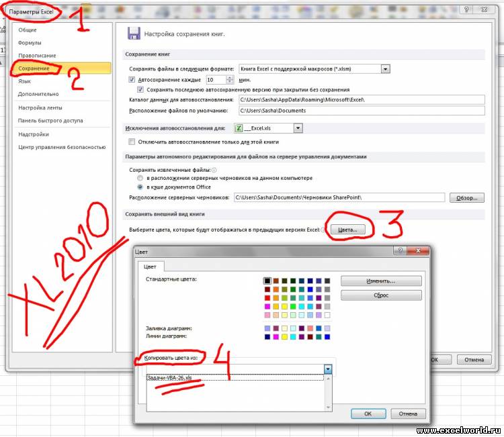The height and width of the screenshot is (437, 504).
Task: Click the Сброс button
Action: (x=381, y=295)
